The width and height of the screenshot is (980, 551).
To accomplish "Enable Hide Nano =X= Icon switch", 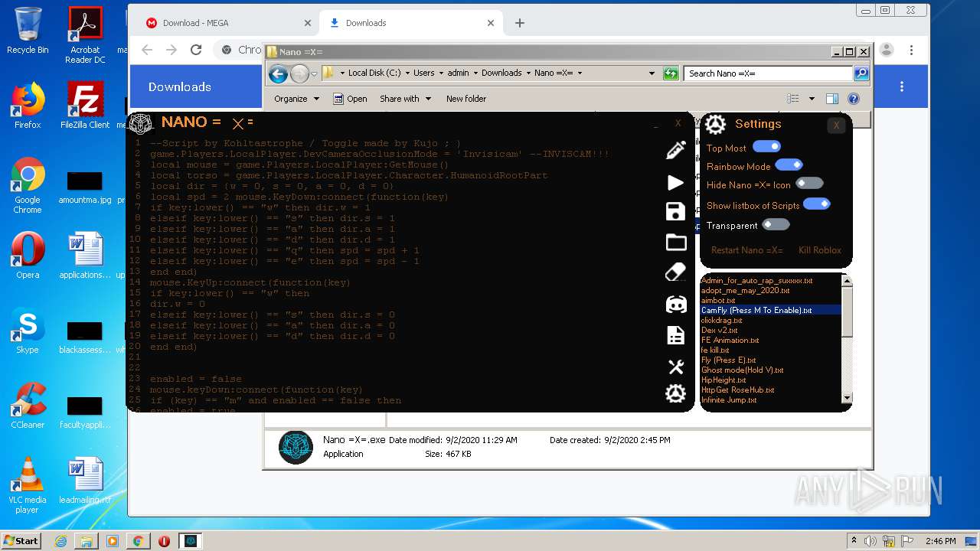I will point(809,184).
